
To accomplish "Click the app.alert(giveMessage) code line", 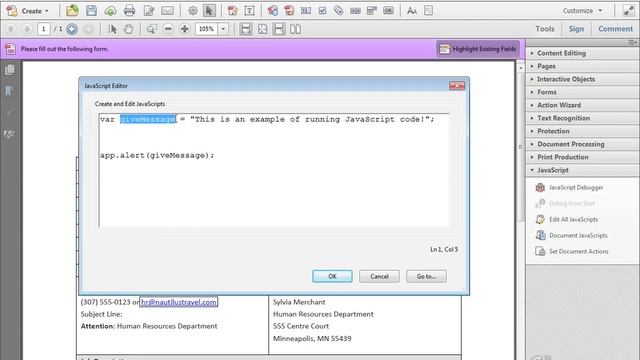I will (x=157, y=156).
